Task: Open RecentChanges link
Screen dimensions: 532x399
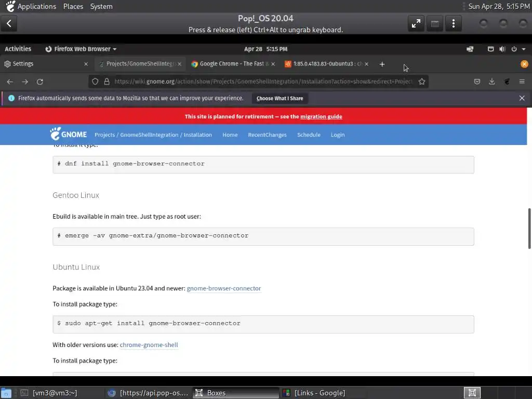Action: (x=268, y=135)
